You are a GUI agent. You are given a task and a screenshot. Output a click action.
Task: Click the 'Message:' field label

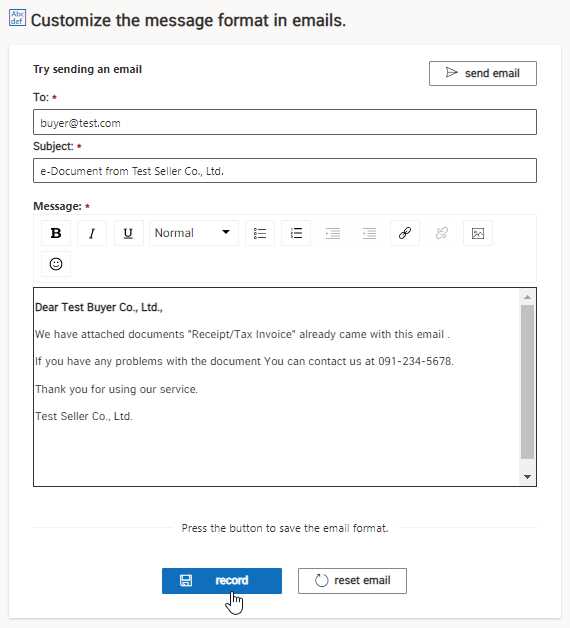[x=57, y=206]
